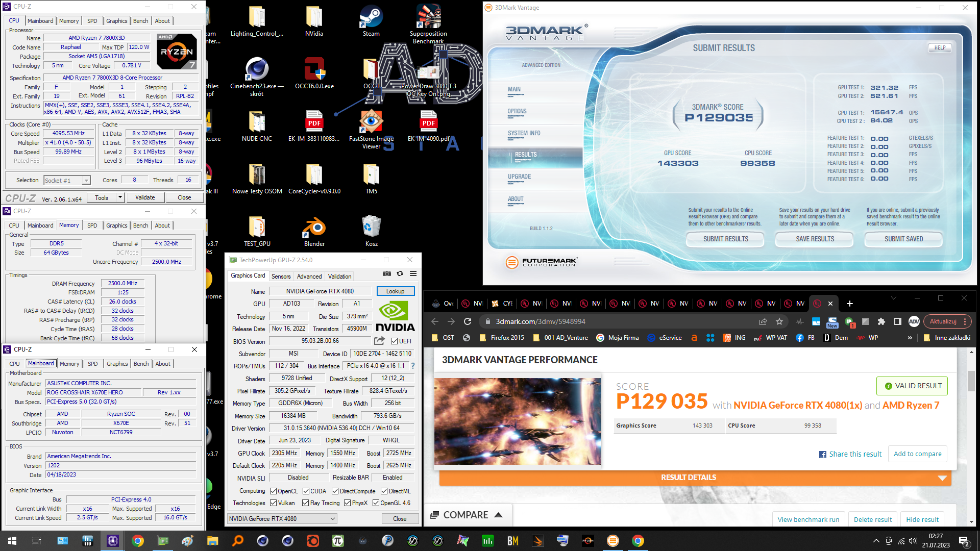Toggle the OpenGL 4.6 checkbox
Screen dimensions: 980x551
pos(376,503)
